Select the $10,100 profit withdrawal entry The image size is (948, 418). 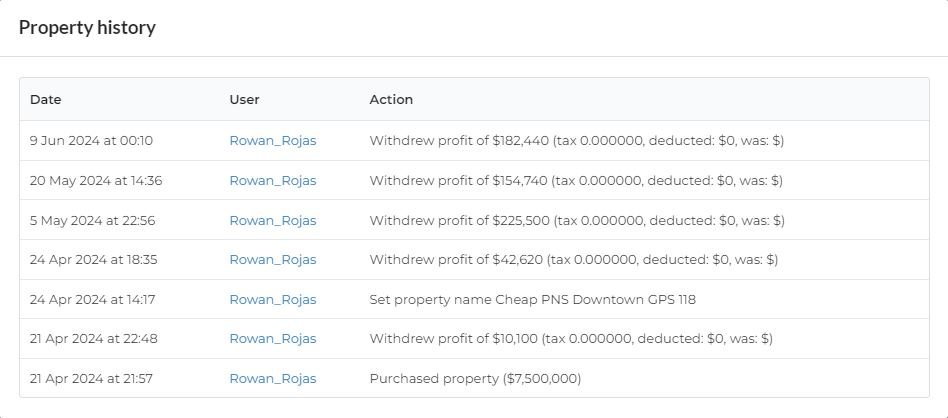[x=571, y=339]
